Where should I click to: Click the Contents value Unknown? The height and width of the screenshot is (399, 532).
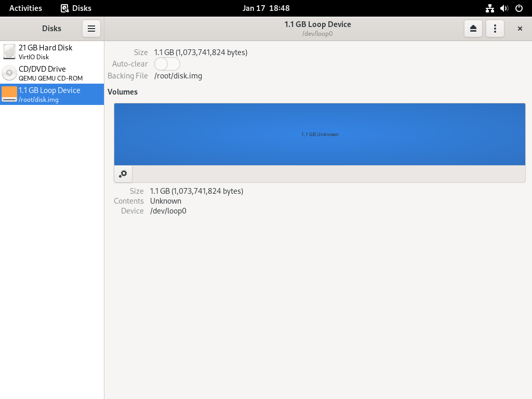[x=166, y=201]
